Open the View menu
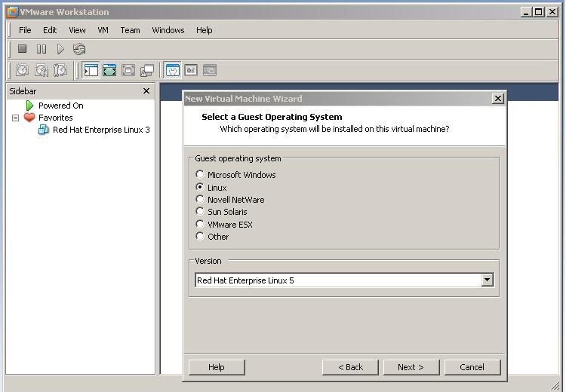Screen dimensions: 566x392 coord(77,30)
